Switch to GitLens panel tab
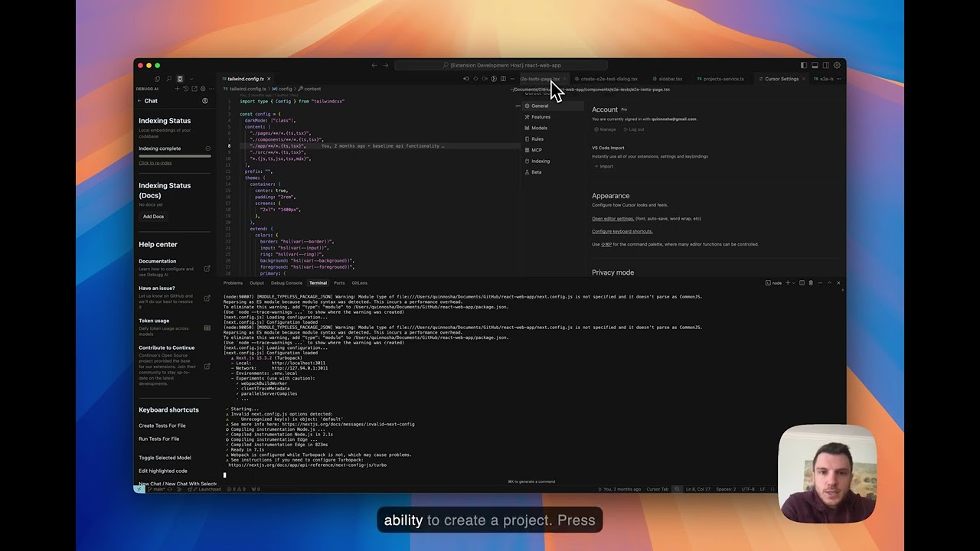The width and height of the screenshot is (980, 551). pyautogui.click(x=359, y=283)
